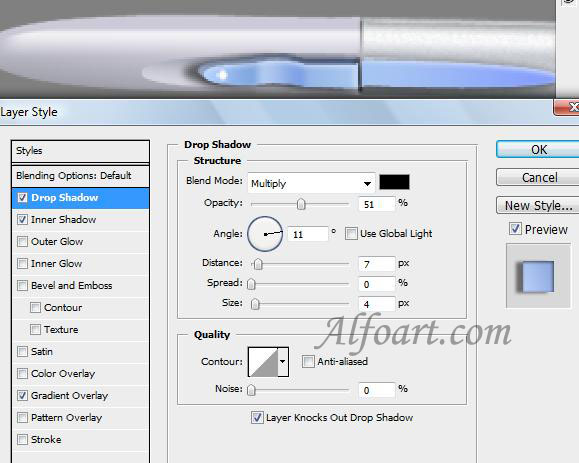Click the Distance value field
579x463 pixels.
tap(377, 264)
